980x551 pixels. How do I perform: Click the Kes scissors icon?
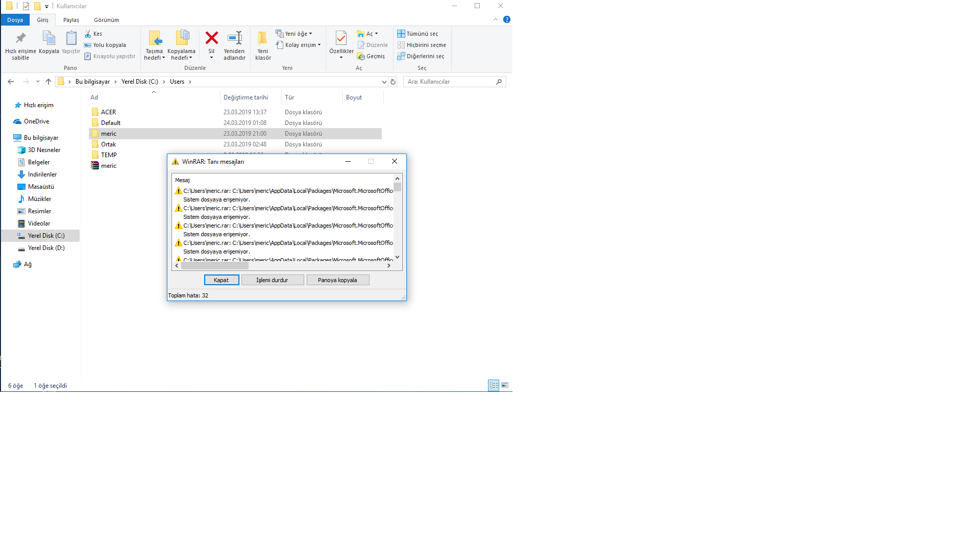pyautogui.click(x=88, y=34)
